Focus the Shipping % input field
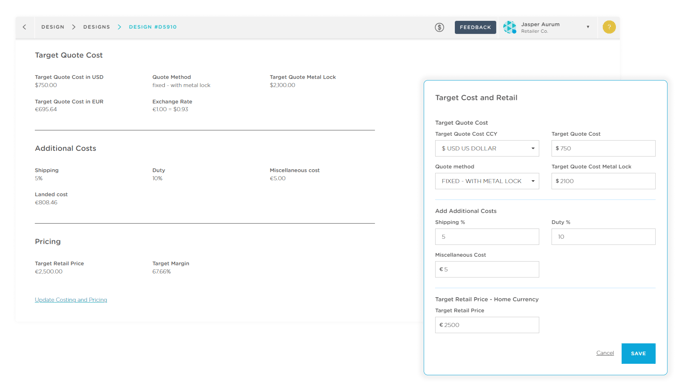The height and width of the screenshot is (392, 688). 487,237
